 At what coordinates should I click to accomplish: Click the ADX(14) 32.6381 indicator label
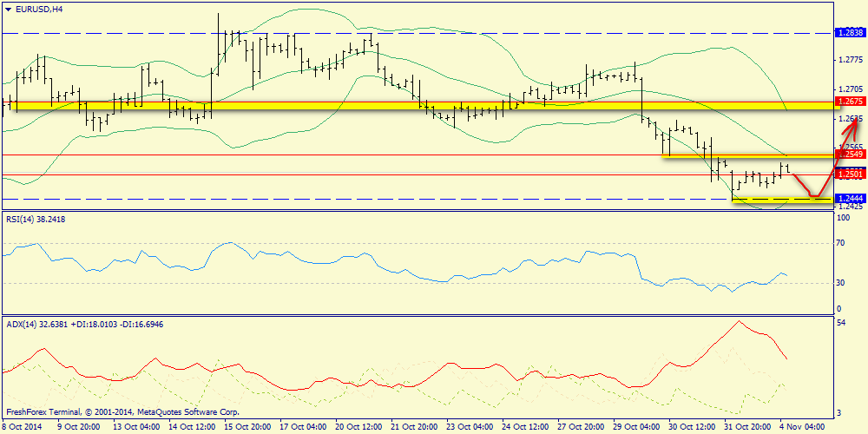pos(84,323)
